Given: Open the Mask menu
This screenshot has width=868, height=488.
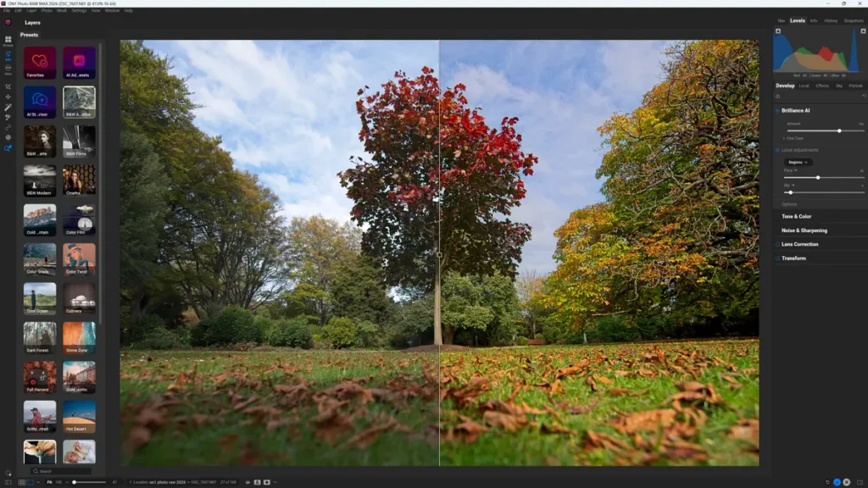Looking at the screenshot, I should click(x=62, y=10).
